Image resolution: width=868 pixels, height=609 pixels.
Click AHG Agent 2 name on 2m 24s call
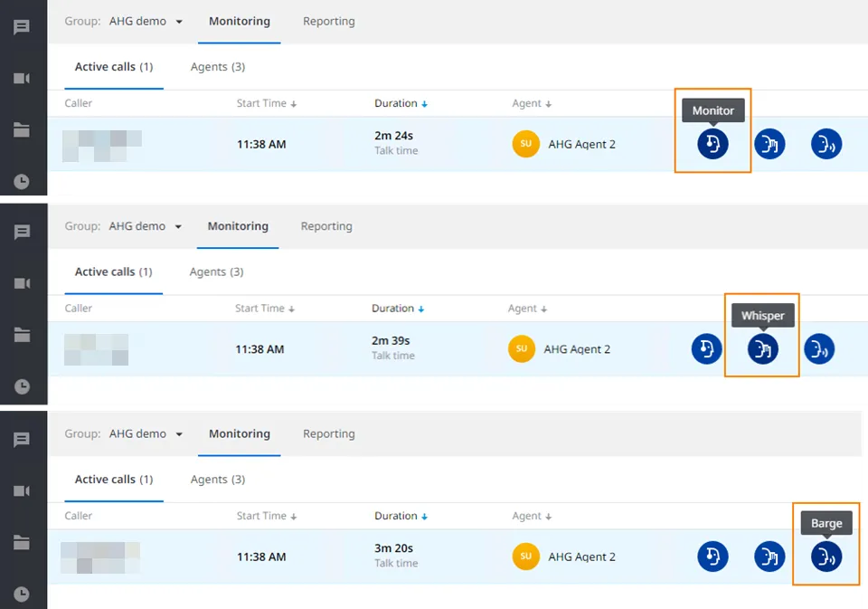581,144
